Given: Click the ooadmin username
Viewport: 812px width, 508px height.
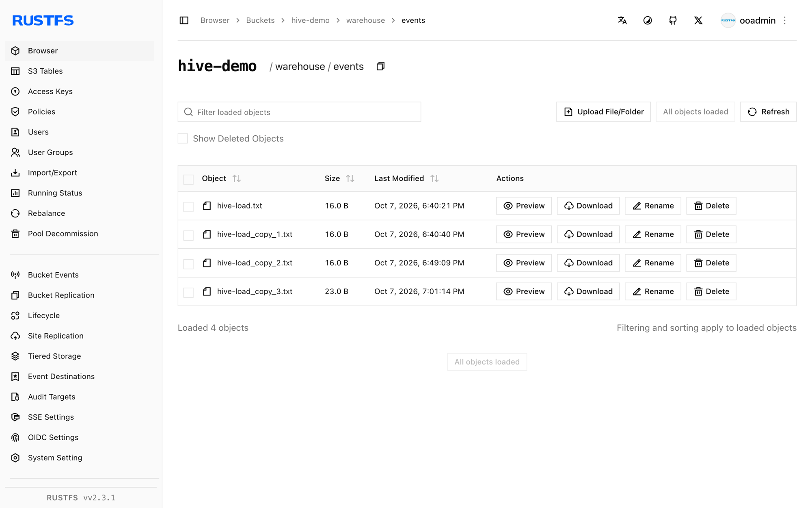Looking at the screenshot, I should pos(758,20).
